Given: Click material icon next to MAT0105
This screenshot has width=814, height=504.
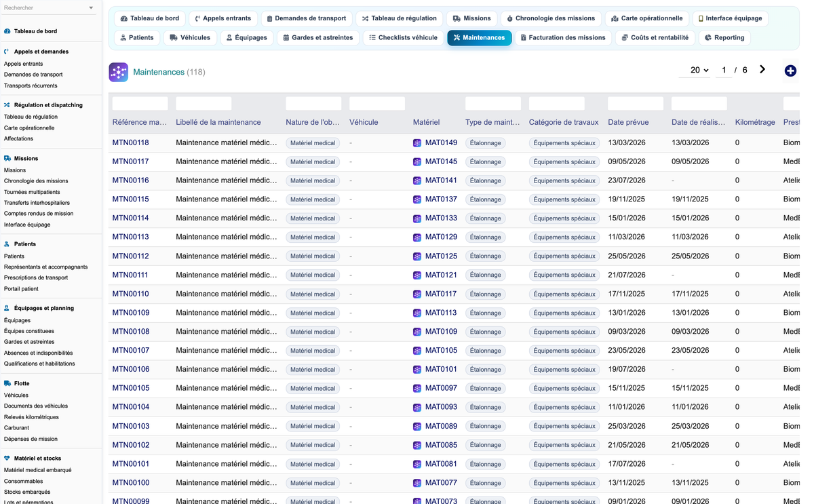Looking at the screenshot, I should pos(417,351).
